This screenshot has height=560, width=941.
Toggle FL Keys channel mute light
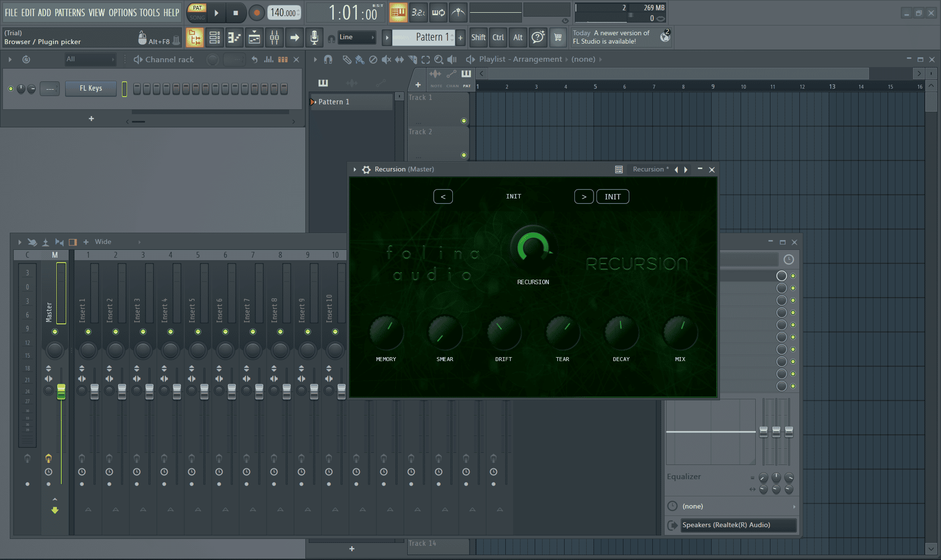[x=11, y=89]
